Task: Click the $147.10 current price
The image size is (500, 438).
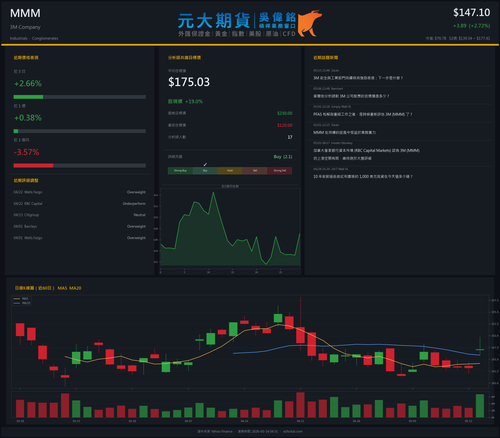Action: [x=471, y=13]
